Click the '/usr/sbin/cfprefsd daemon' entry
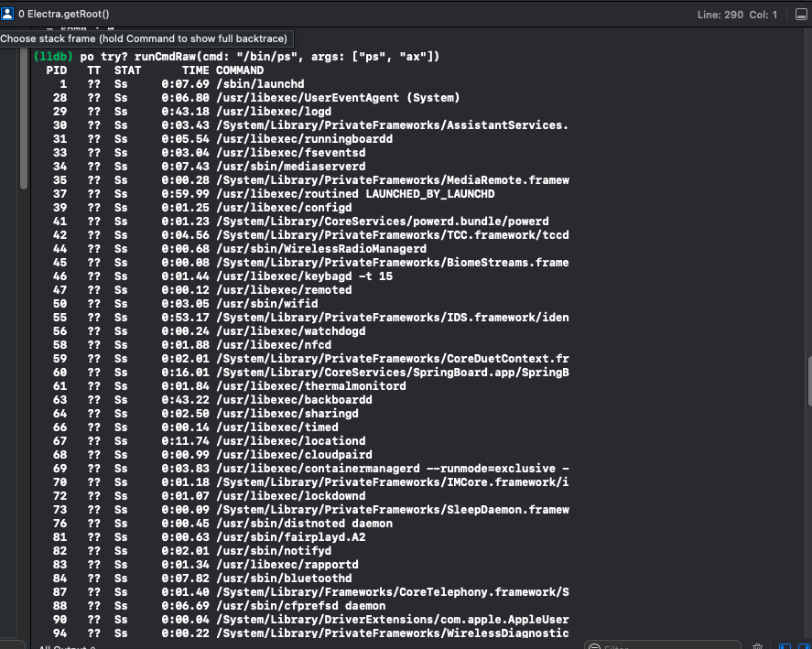The height and width of the screenshot is (649, 812). [x=301, y=605]
